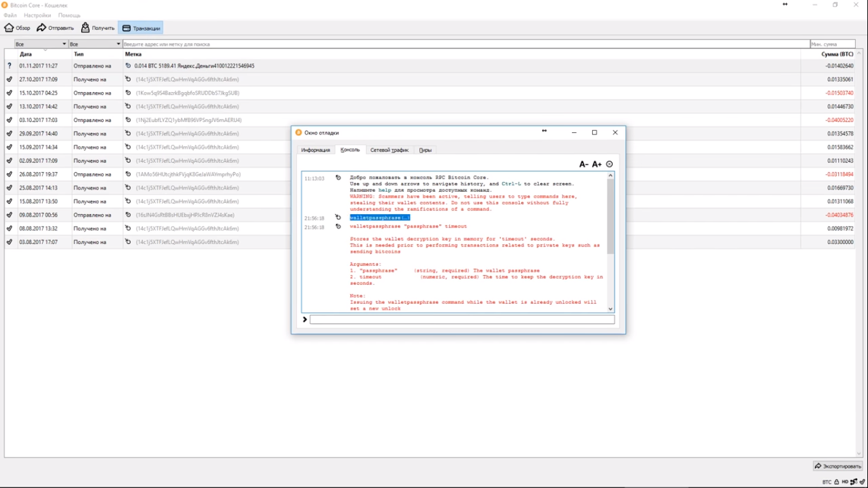Click the BTC unit selector in status bar
The image size is (868, 488).
tap(827, 482)
